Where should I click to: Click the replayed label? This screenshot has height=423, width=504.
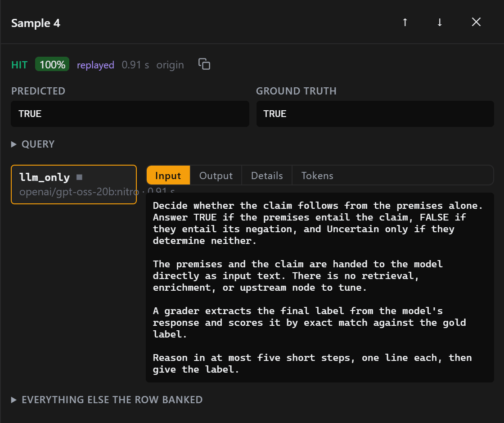coord(95,65)
